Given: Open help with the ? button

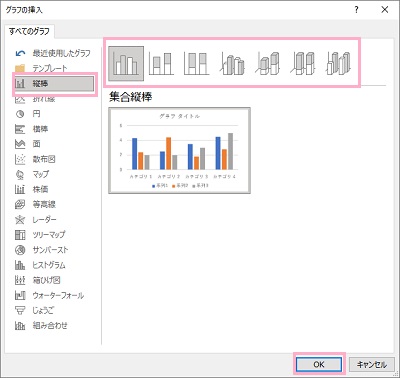Looking at the screenshot, I should tap(357, 10).
